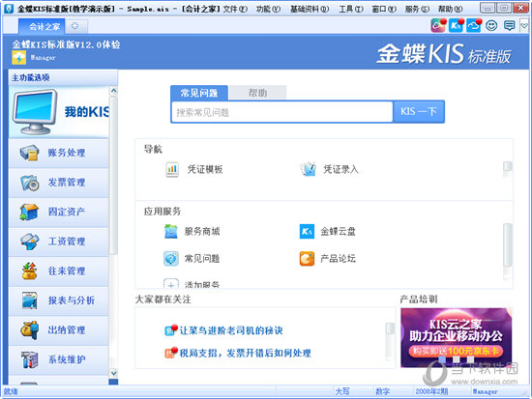
Task: Click the lightning cloud user avatar icon
Action: [19, 58]
